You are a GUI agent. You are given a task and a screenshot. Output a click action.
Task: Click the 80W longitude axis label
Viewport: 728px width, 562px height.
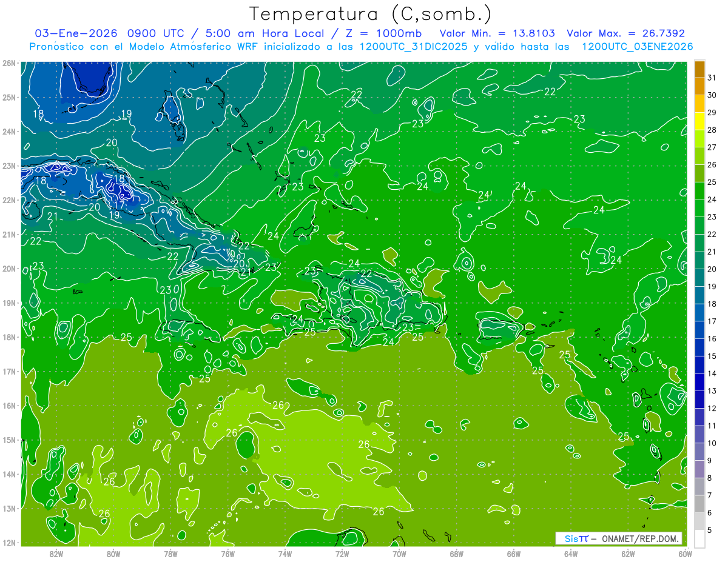pyautogui.click(x=113, y=554)
